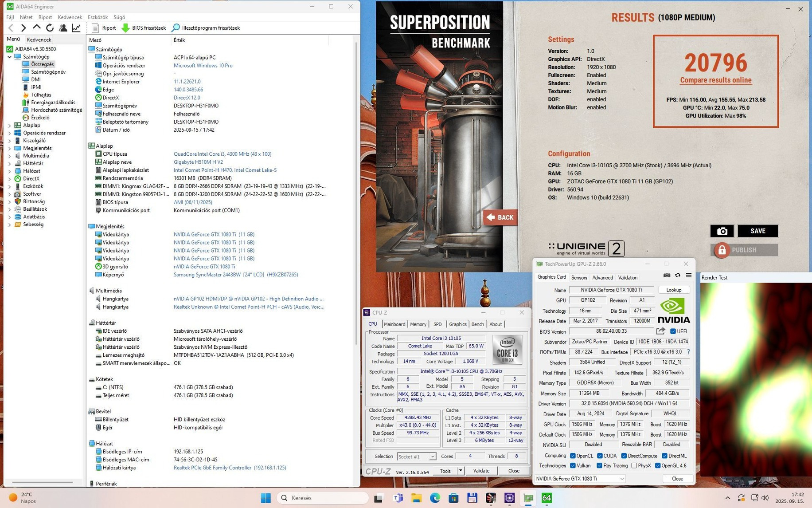Collapse the Számítógép tree node

[x=9, y=57]
